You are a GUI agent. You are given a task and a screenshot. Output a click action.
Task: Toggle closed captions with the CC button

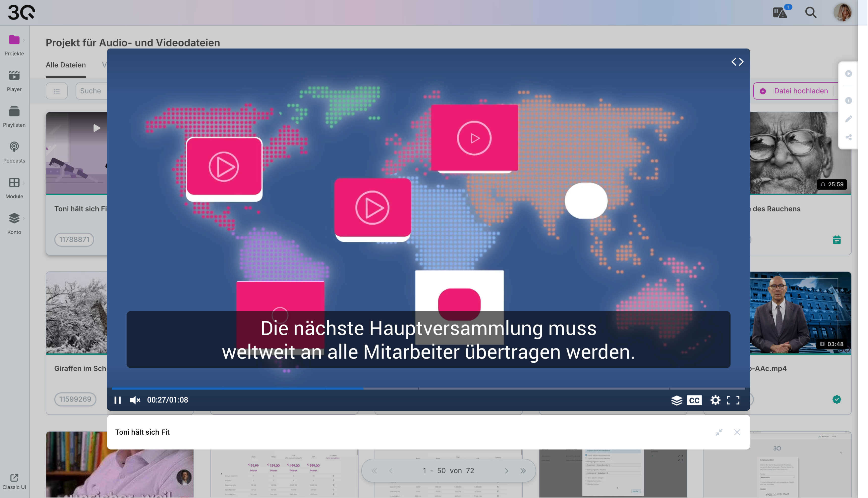coord(694,400)
